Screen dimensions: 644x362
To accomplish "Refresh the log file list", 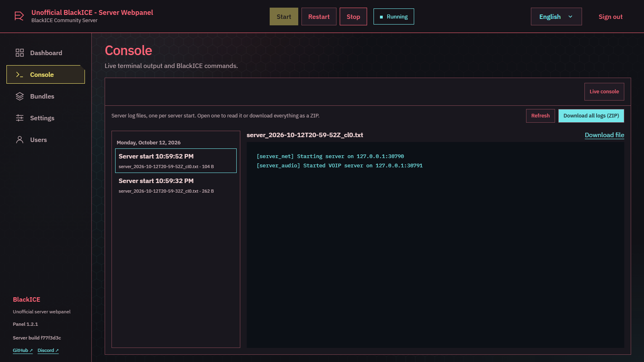I will (x=541, y=116).
